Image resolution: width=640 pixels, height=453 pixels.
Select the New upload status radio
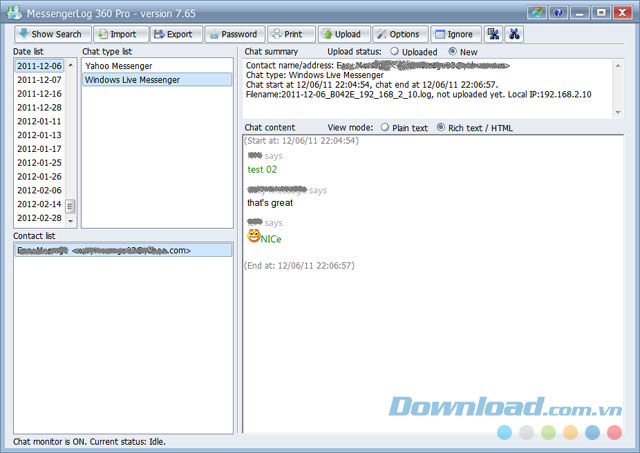453,51
